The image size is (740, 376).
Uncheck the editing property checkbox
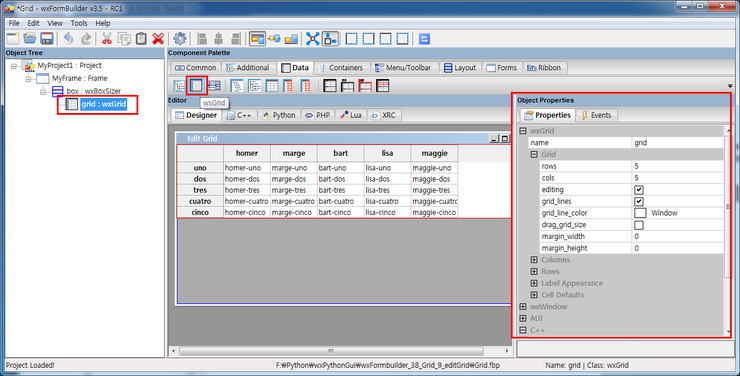pyautogui.click(x=639, y=190)
